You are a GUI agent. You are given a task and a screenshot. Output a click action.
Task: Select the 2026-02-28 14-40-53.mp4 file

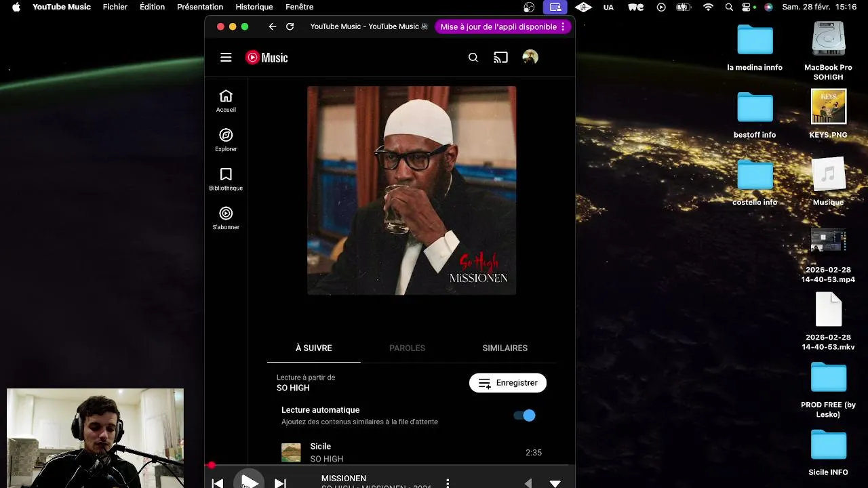coord(828,256)
